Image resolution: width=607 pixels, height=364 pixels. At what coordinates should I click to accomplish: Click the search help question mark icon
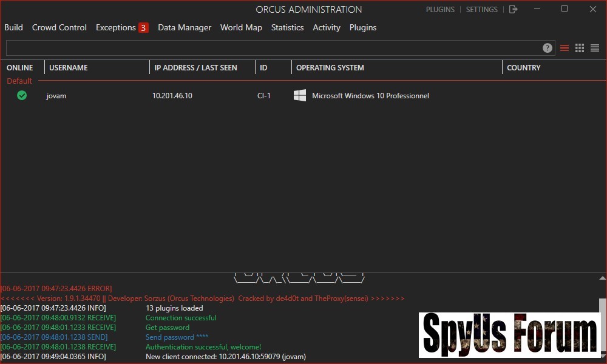[x=548, y=48]
